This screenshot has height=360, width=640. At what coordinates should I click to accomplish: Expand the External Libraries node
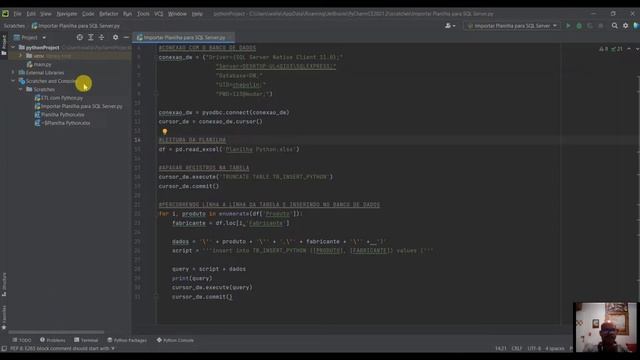(13, 73)
